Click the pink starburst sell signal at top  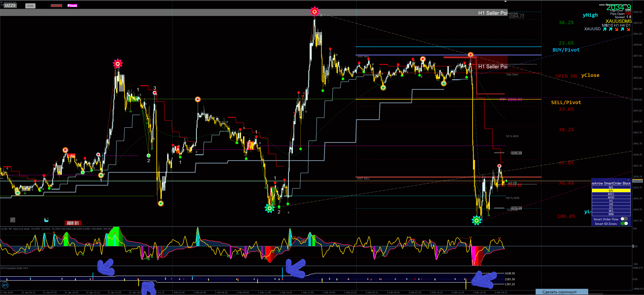coord(315,11)
